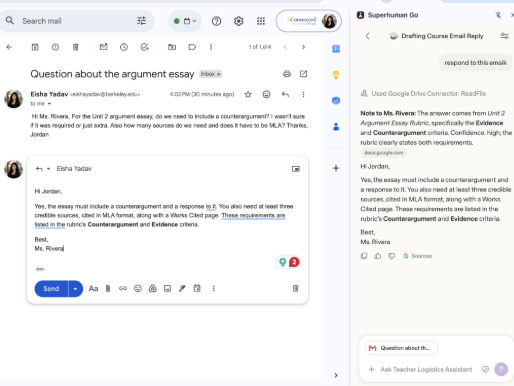Screen dimensions: 514x386
Task: View Sources for the drafted reply
Action: (x=418, y=256)
